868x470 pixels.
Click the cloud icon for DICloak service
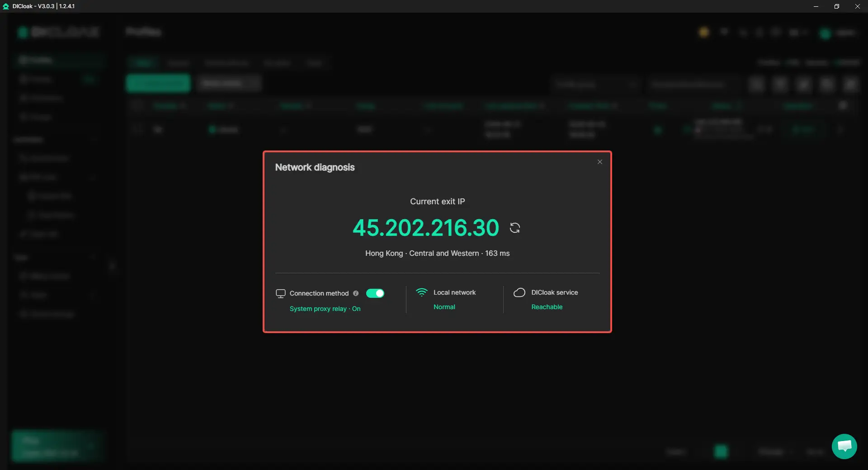point(519,292)
